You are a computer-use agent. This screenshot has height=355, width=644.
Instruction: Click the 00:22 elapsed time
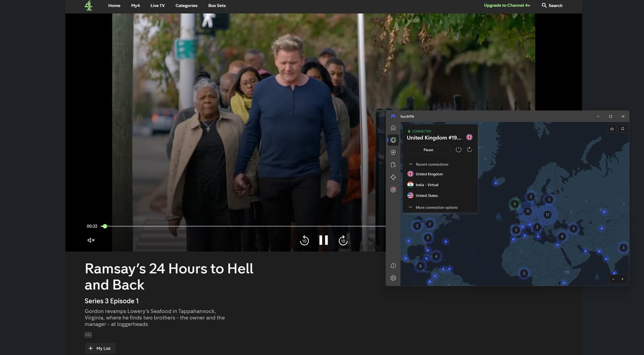pos(92,226)
